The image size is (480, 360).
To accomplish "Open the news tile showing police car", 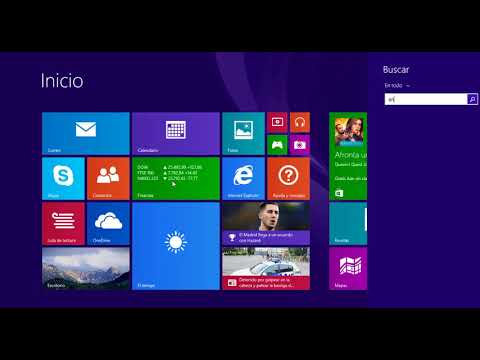I will (x=266, y=269).
